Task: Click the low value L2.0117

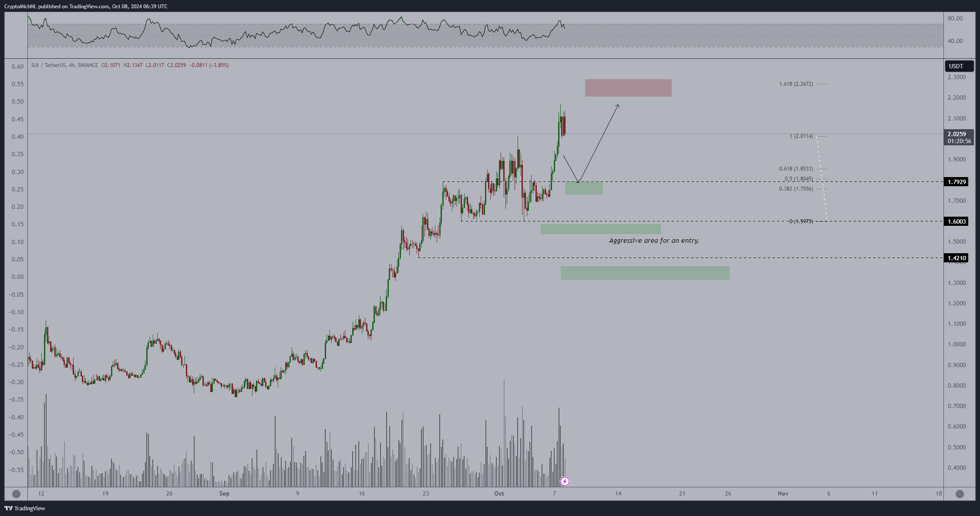Action: click(x=155, y=65)
